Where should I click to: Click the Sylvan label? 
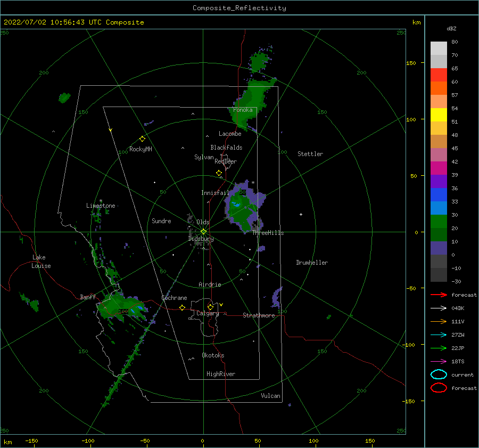pos(204,157)
